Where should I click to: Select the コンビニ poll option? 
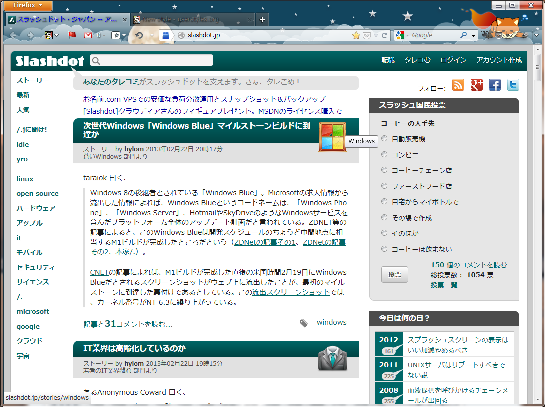pyautogui.click(x=384, y=154)
